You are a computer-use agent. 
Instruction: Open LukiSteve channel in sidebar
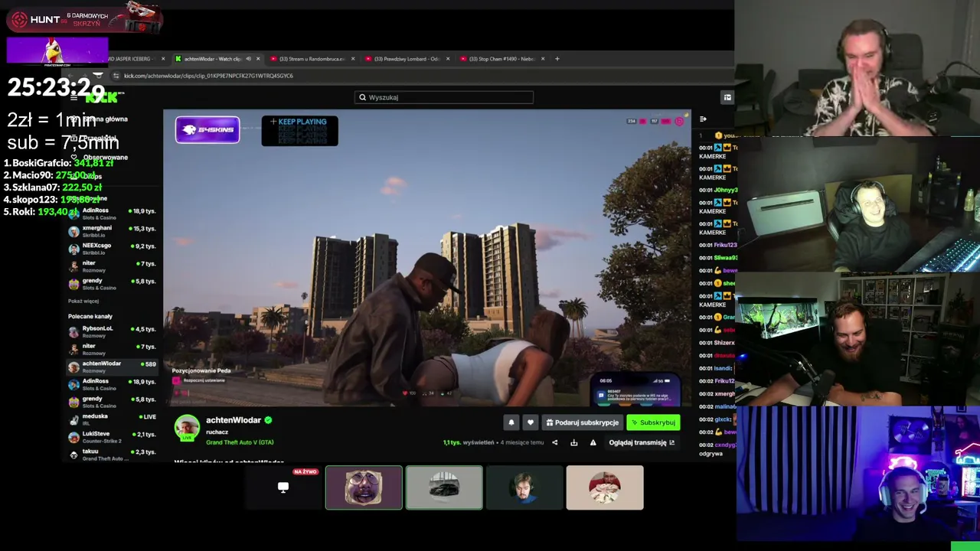coord(113,437)
